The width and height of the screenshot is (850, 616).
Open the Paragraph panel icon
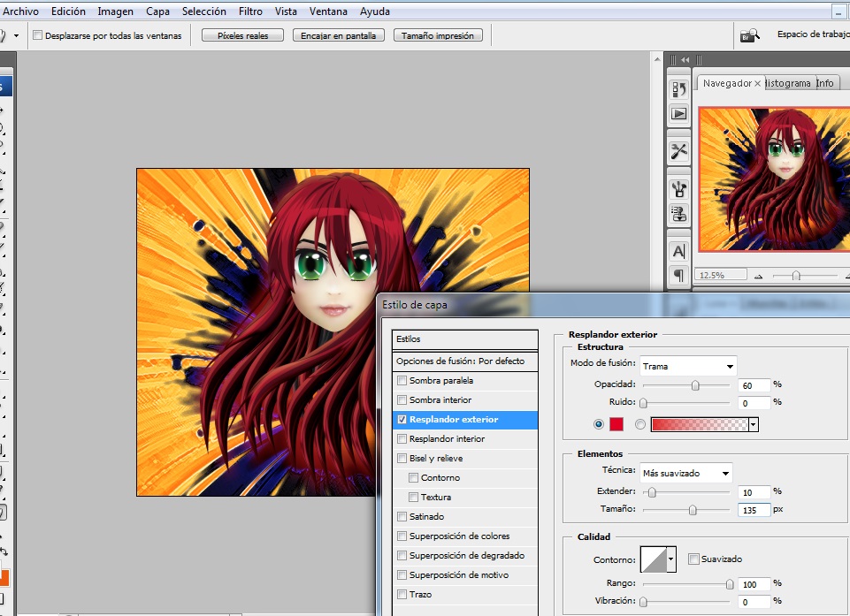679,275
